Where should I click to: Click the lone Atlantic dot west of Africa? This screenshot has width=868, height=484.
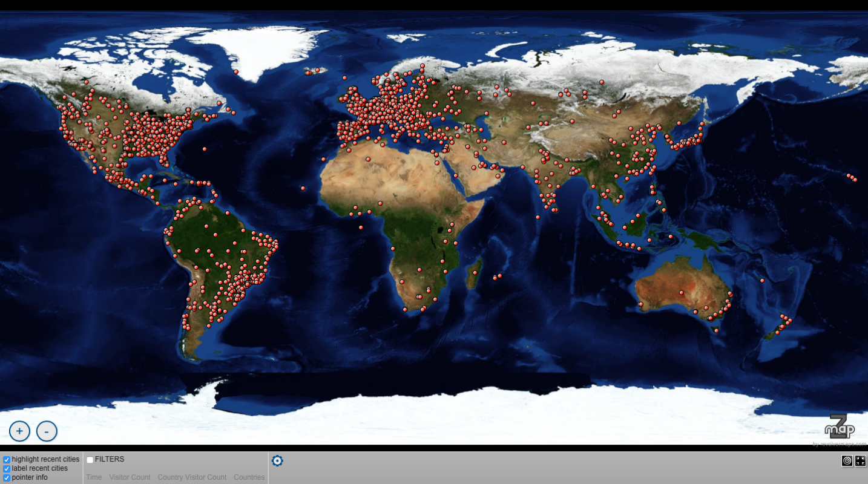303,188
